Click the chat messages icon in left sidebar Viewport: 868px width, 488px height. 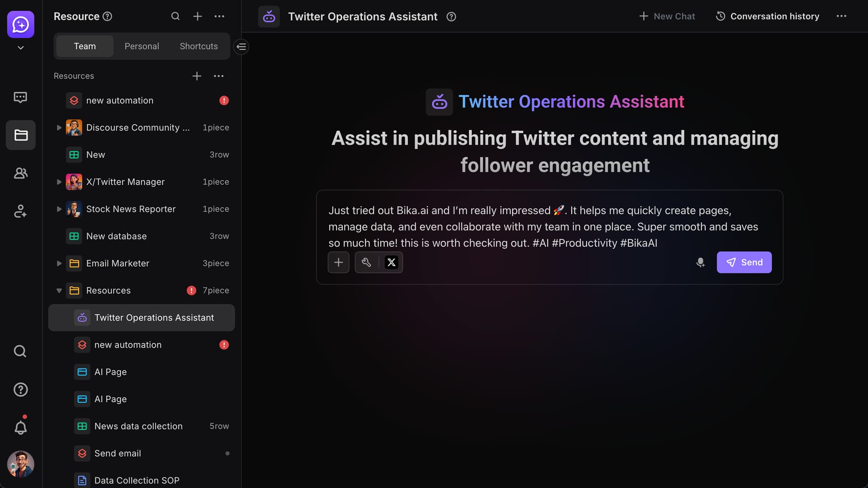tap(20, 97)
